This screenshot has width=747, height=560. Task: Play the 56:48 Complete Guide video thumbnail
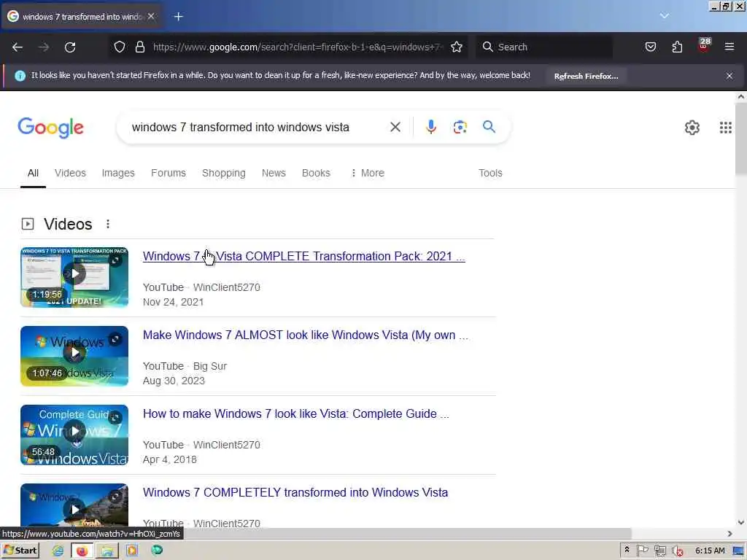(74, 435)
